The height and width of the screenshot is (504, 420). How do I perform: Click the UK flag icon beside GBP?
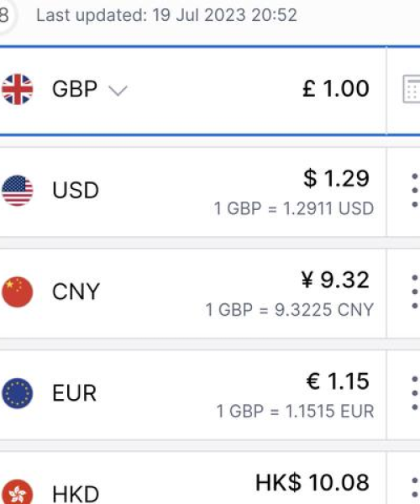[x=18, y=89]
